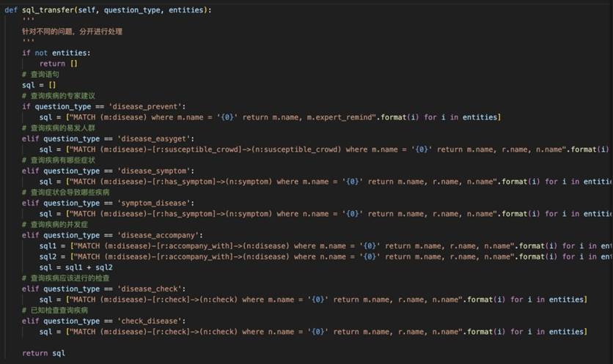
Task: Click the comment '# 查询疾病有哪些症状'
Action: pyautogui.click(x=59, y=160)
